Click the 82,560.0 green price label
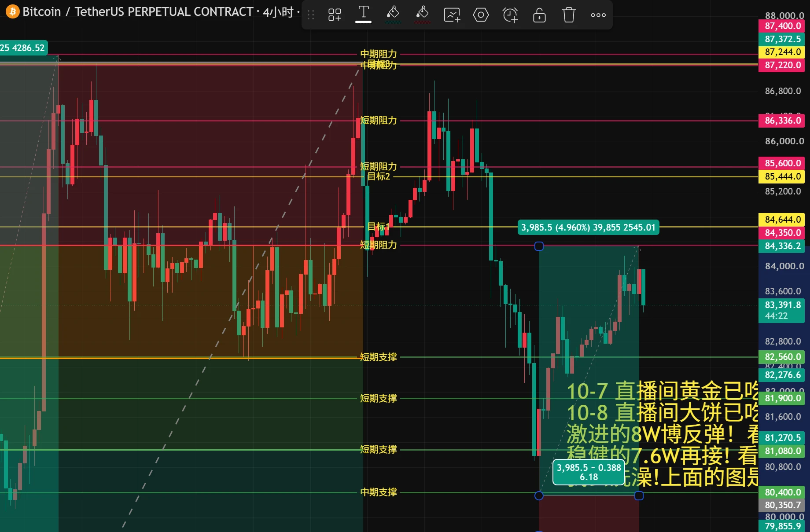 click(782, 357)
